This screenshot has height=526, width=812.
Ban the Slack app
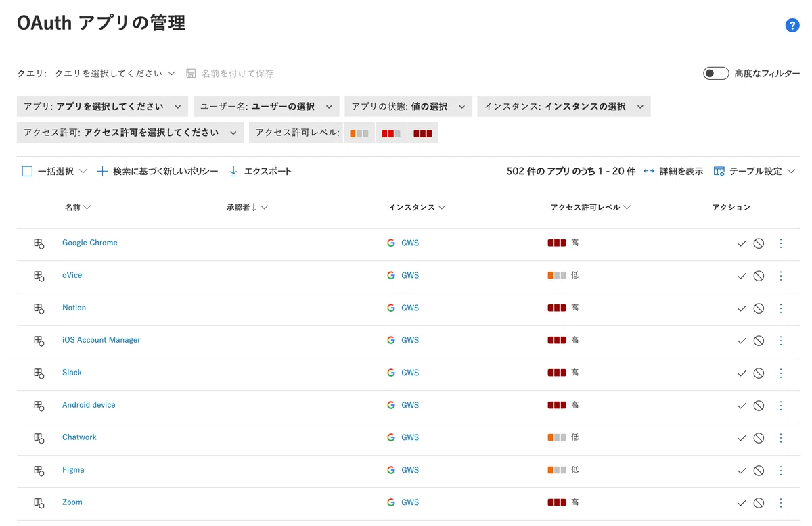759,373
